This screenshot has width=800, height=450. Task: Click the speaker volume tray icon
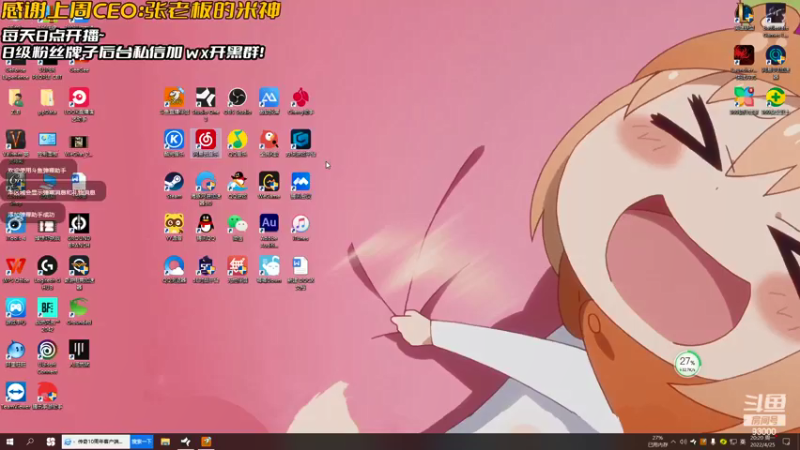click(x=683, y=442)
